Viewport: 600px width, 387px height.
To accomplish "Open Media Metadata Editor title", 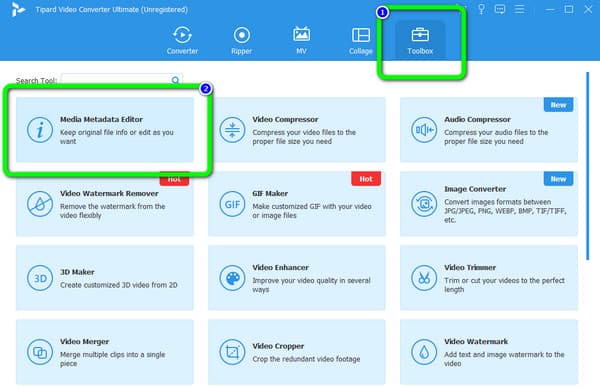I will tap(101, 119).
